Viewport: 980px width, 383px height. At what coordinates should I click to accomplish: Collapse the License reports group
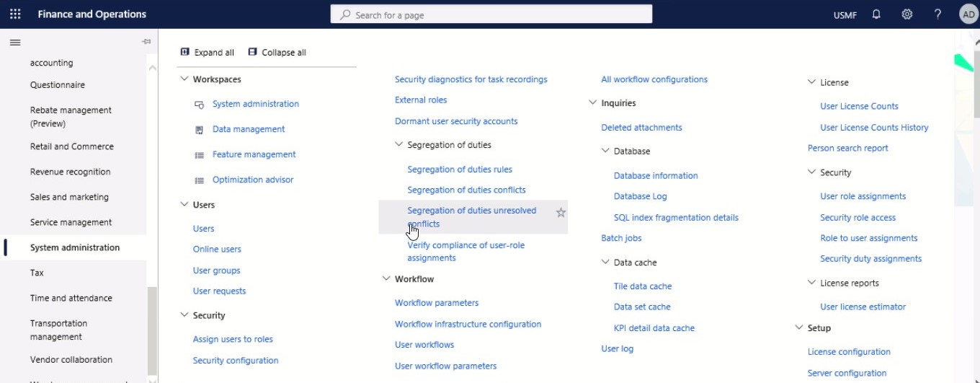point(811,283)
